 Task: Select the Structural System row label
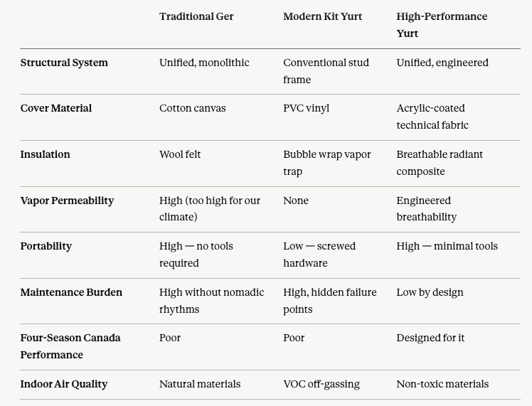(x=64, y=63)
